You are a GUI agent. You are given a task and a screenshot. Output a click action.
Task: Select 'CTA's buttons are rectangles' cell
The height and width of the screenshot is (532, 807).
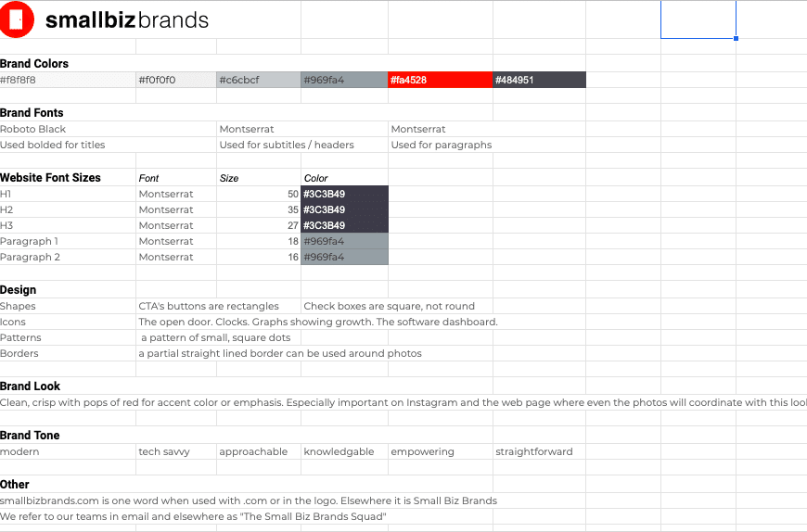click(x=218, y=306)
